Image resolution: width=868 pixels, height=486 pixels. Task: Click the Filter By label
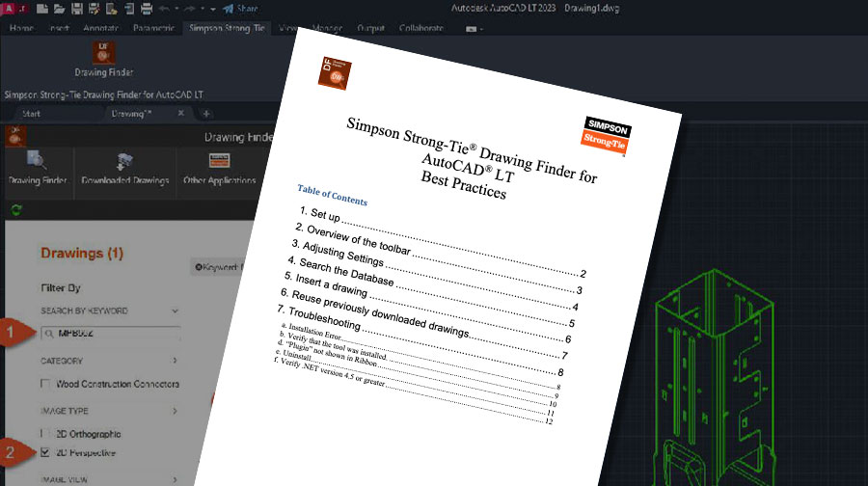tap(61, 287)
